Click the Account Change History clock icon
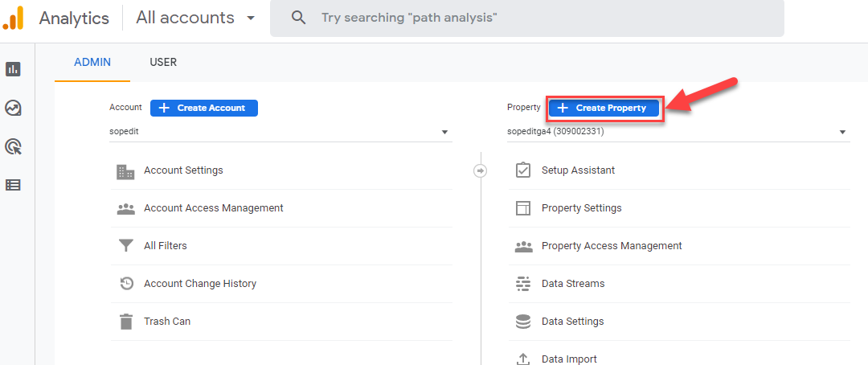Viewport: 868px width, 365px height. 126,284
